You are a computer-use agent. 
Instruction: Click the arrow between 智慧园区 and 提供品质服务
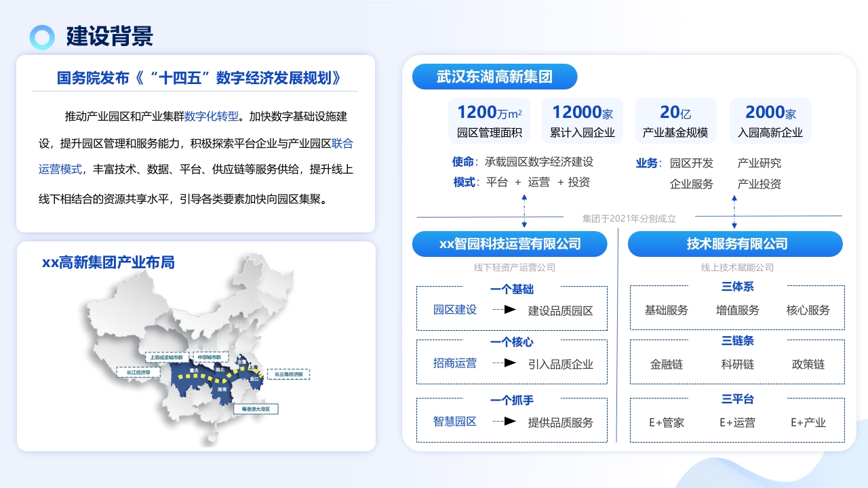505,421
